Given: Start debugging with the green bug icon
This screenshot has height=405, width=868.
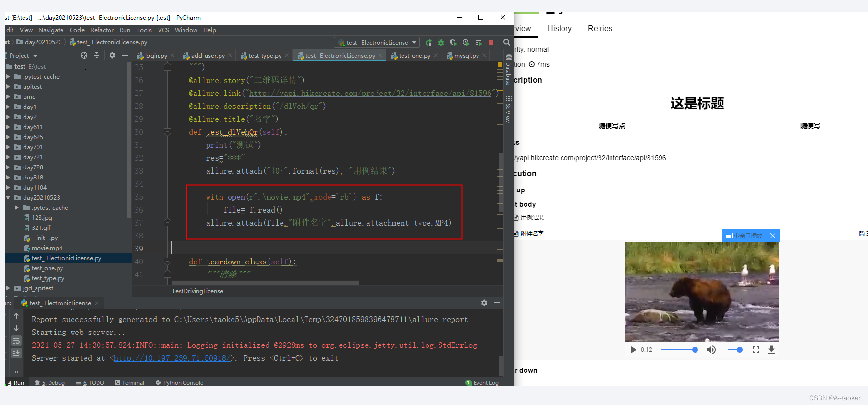Looking at the screenshot, I should click(x=441, y=42).
